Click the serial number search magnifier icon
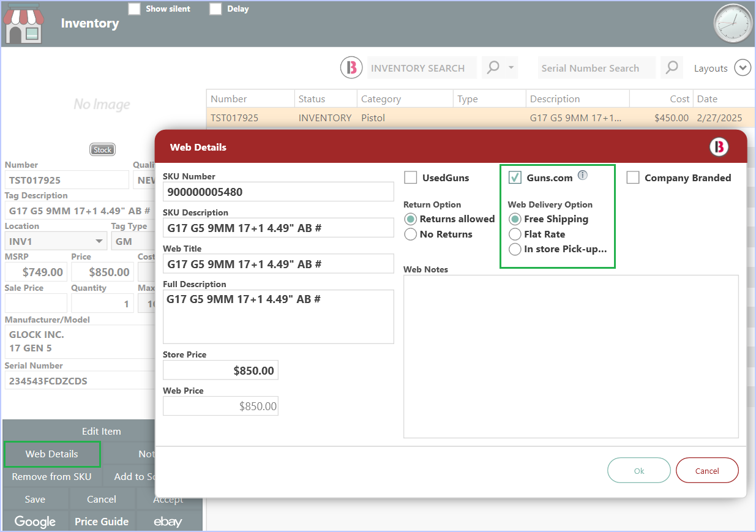The height and width of the screenshot is (532, 756). 672,67
